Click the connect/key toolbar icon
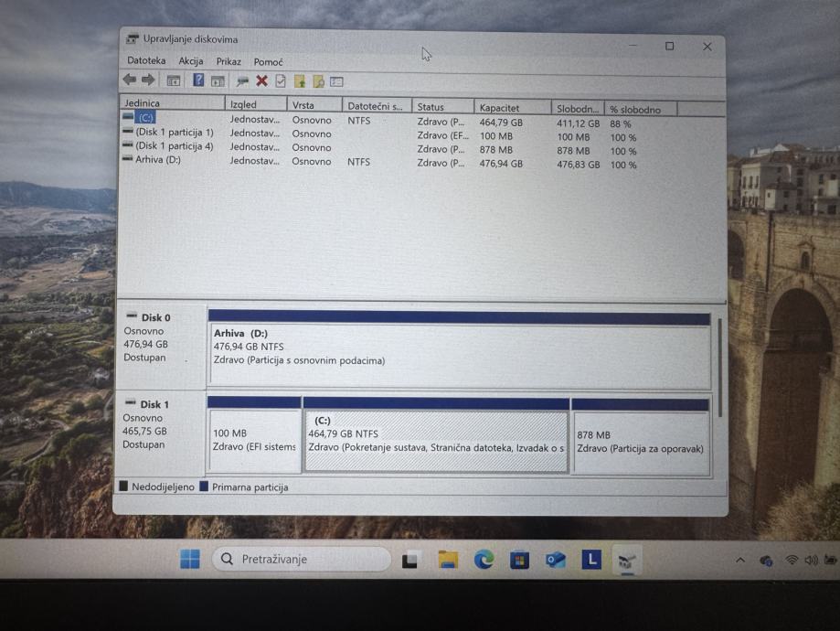Screen dimensions: 840x631 243,81
